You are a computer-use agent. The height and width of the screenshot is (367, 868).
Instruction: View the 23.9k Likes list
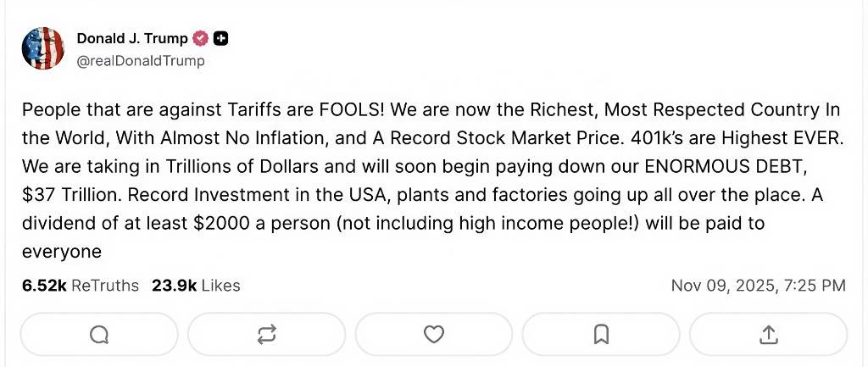pos(196,286)
